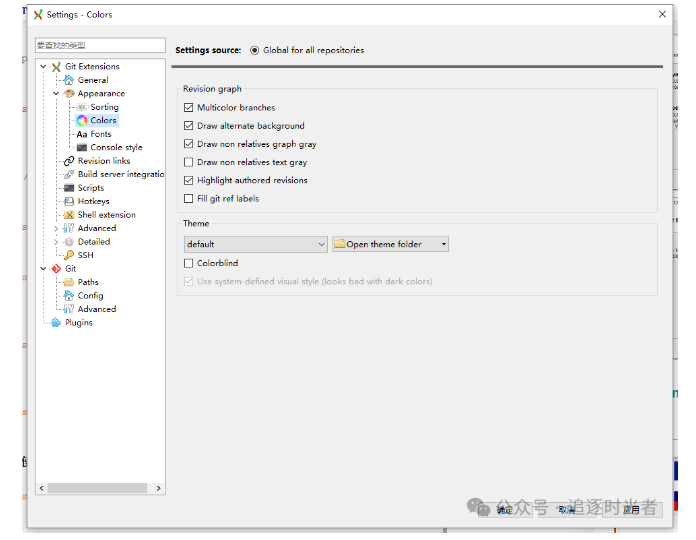Collapse the Appearance tree node
Screen dimensions: 696x540
56,94
